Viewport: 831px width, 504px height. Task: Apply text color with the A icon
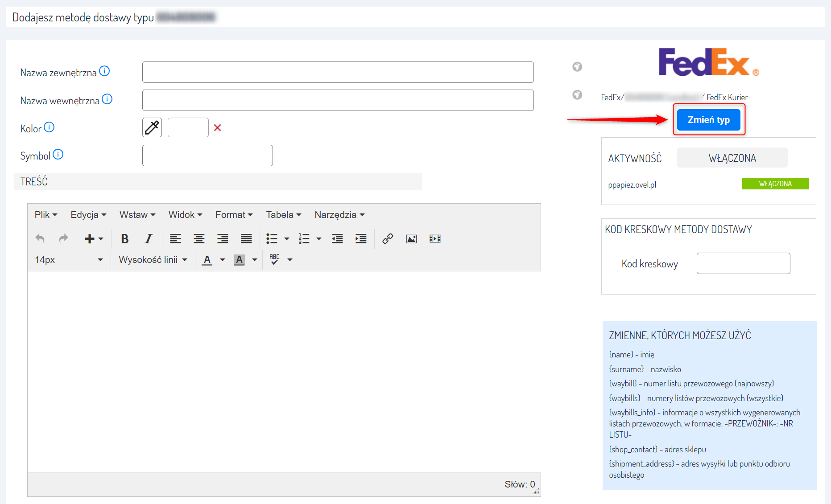[x=207, y=260]
